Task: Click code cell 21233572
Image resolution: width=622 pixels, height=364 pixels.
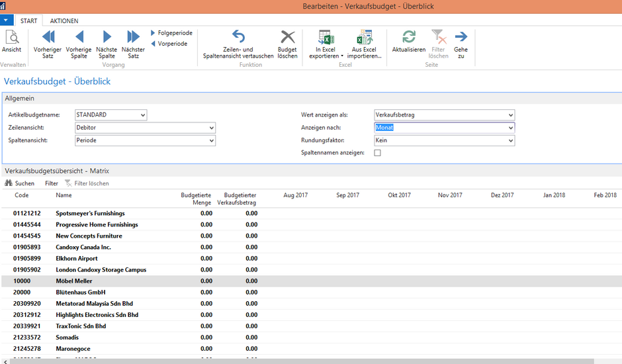Action: 27,338
